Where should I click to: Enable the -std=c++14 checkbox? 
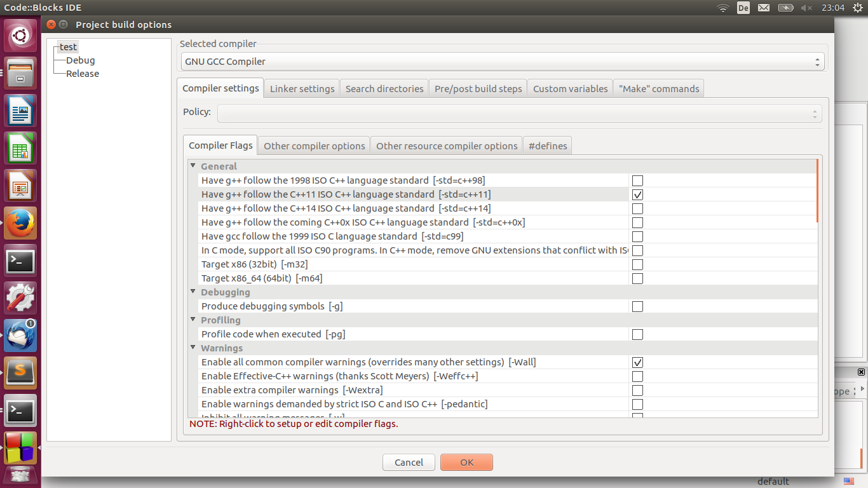637,208
